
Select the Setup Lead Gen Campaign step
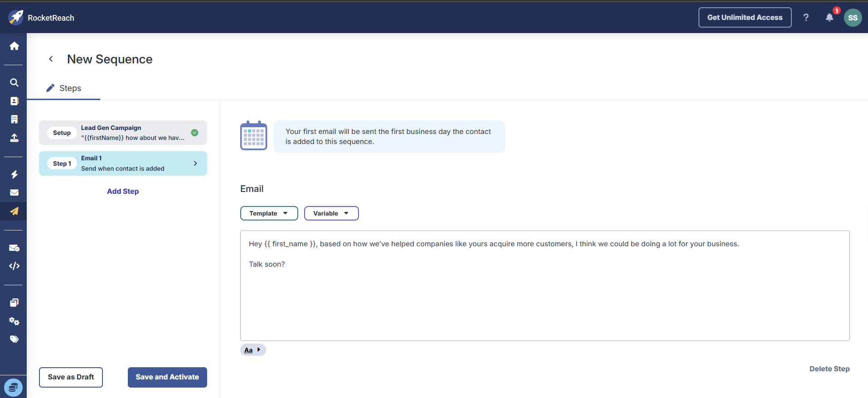click(x=123, y=133)
